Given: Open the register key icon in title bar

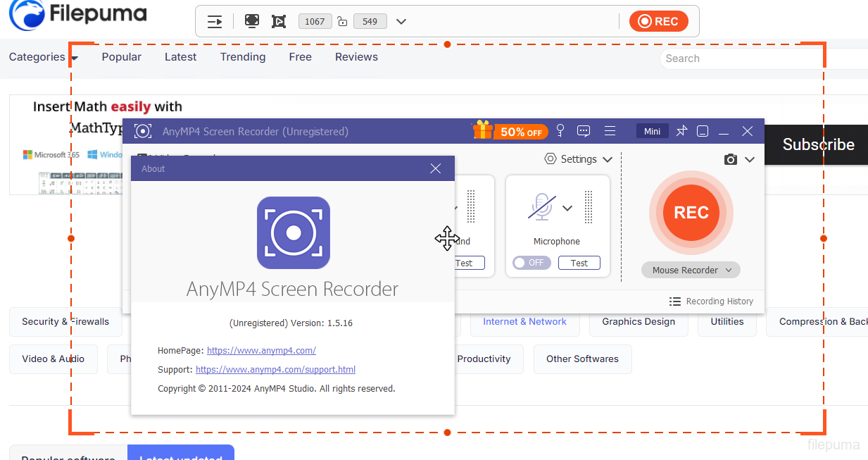Looking at the screenshot, I should [560, 131].
